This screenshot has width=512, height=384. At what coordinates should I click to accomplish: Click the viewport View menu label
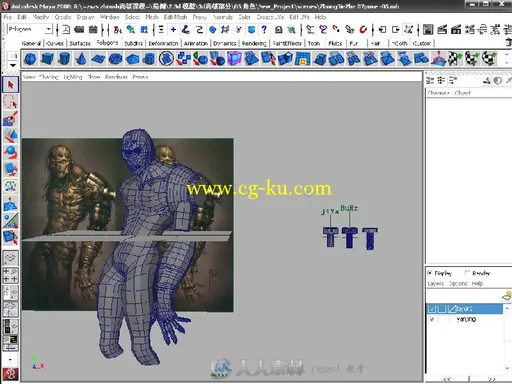(x=29, y=77)
